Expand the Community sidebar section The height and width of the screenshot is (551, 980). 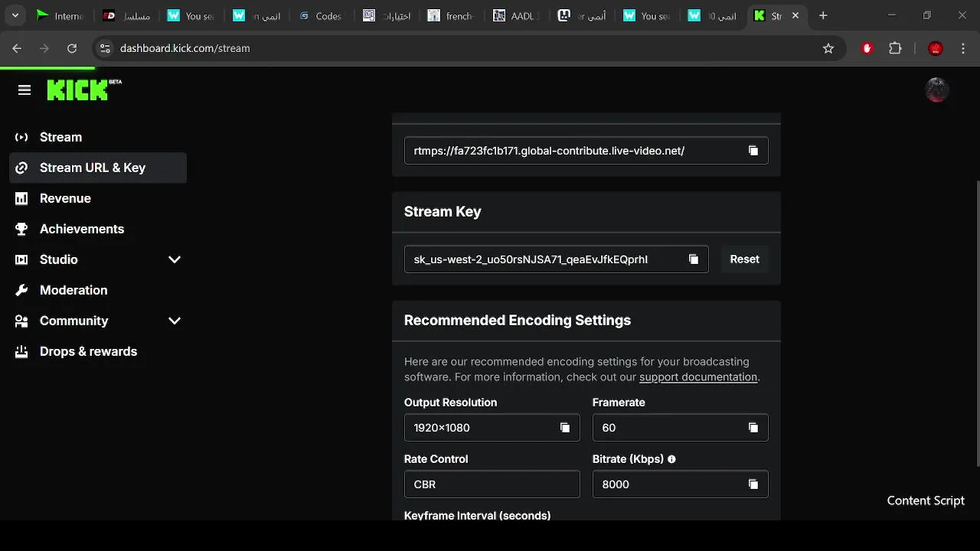coord(175,321)
